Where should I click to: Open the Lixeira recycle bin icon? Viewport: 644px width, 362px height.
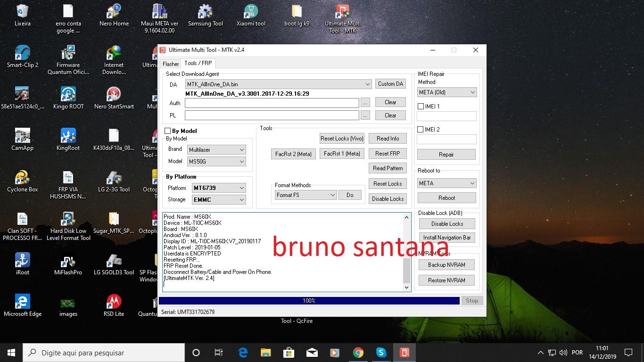[x=22, y=16]
